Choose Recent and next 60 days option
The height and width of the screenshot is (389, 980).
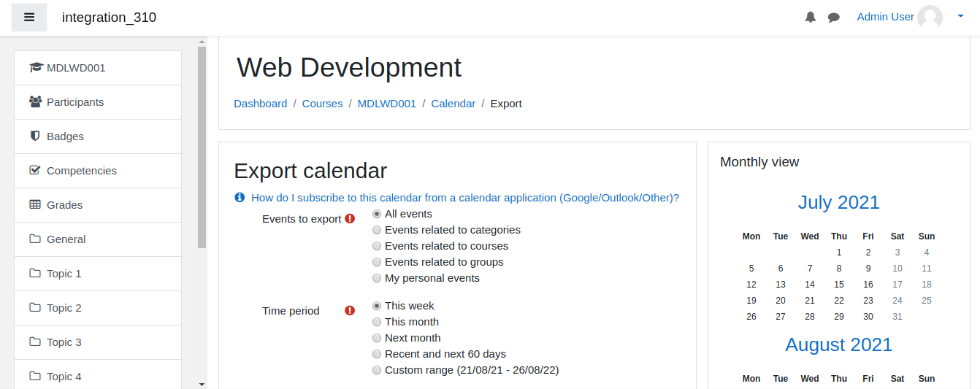click(377, 354)
